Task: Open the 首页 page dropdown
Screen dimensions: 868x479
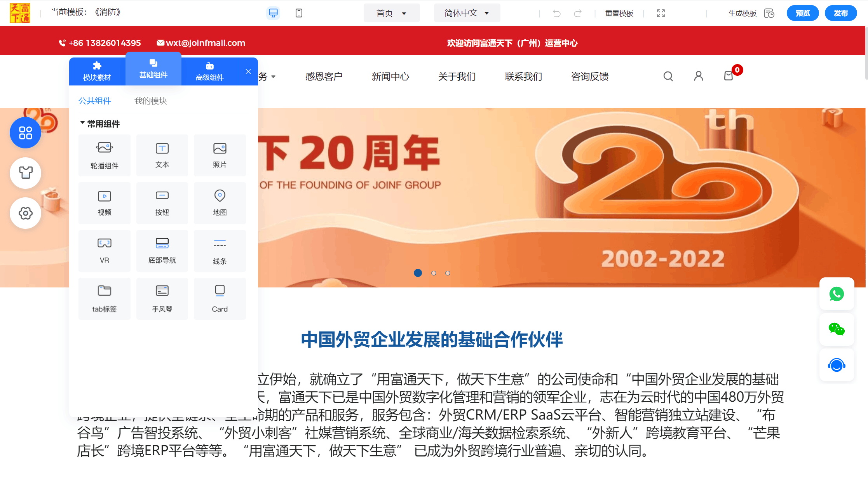Action: 392,13
